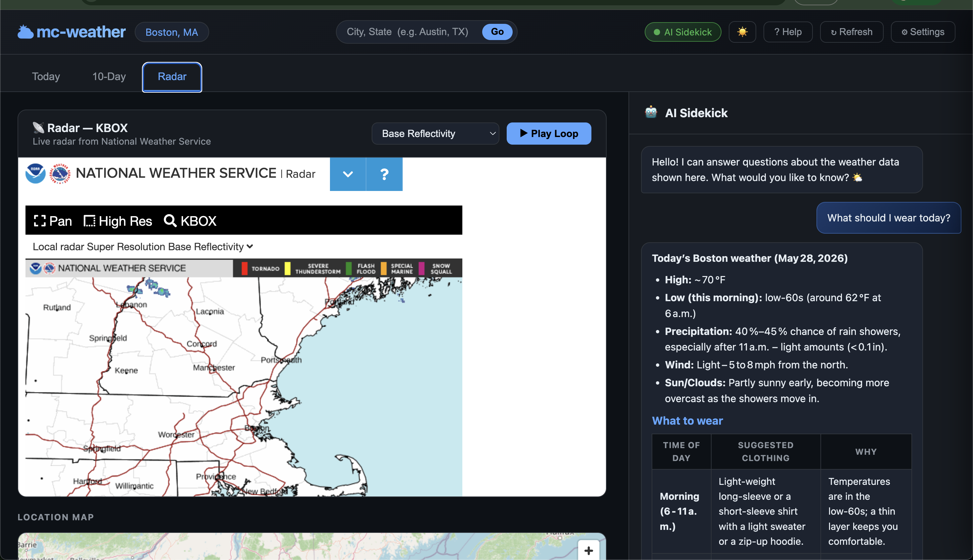The height and width of the screenshot is (560, 973).
Task: Open the Base Reflectivity dropdown
Action: [435, 133]
